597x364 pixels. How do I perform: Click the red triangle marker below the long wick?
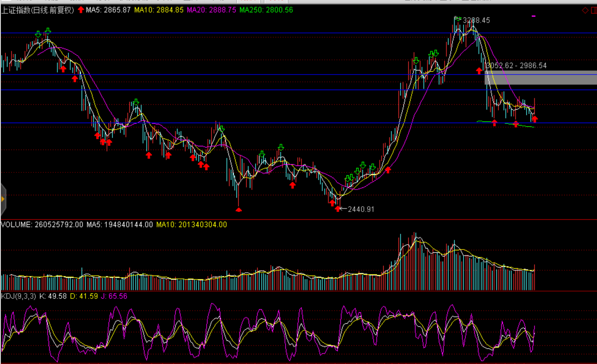pyautogui.click(x=239, y=210)
